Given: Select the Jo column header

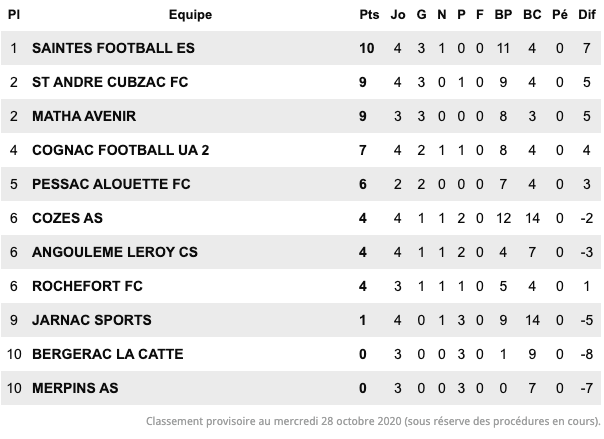Looking at the screenshot, I should click(x=398, y=15).
